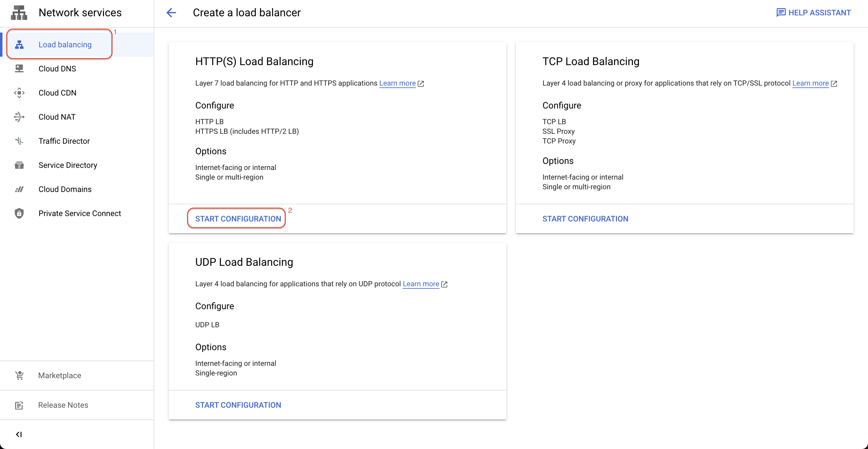Viewport: 868px width, 449px height.
Task: Click the Cloud Domains icon
Action: click(x=19, y=189)
